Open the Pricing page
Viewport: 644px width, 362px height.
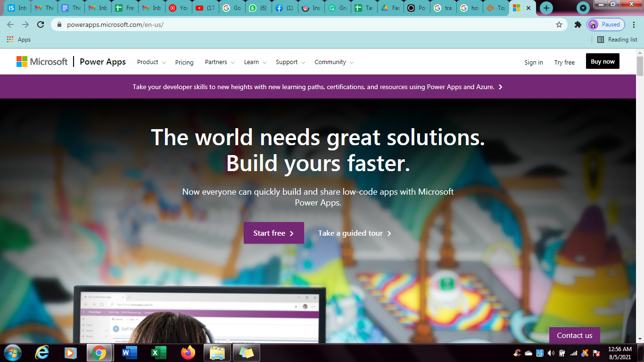pos(184,62)
